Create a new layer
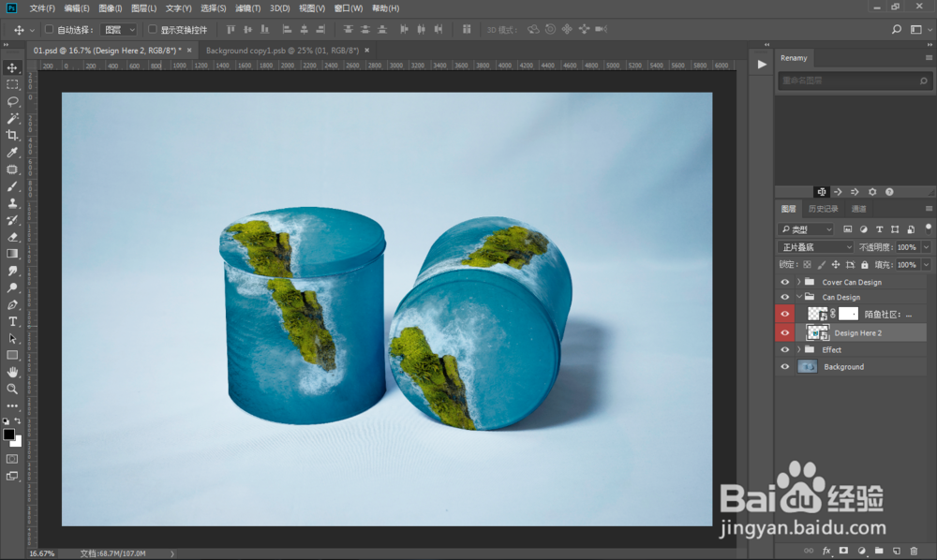937x560 pixels. [897, 551]
